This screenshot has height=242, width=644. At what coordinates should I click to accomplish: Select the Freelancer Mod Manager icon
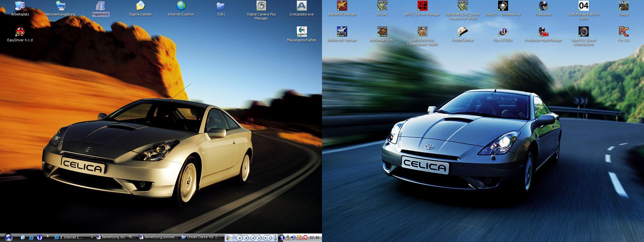coord(543,32)
